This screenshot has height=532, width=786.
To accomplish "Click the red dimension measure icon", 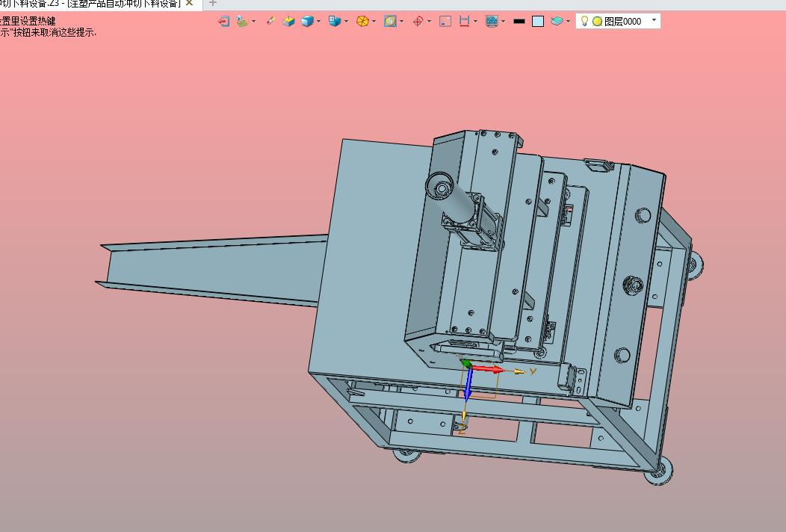I will 464,21.
